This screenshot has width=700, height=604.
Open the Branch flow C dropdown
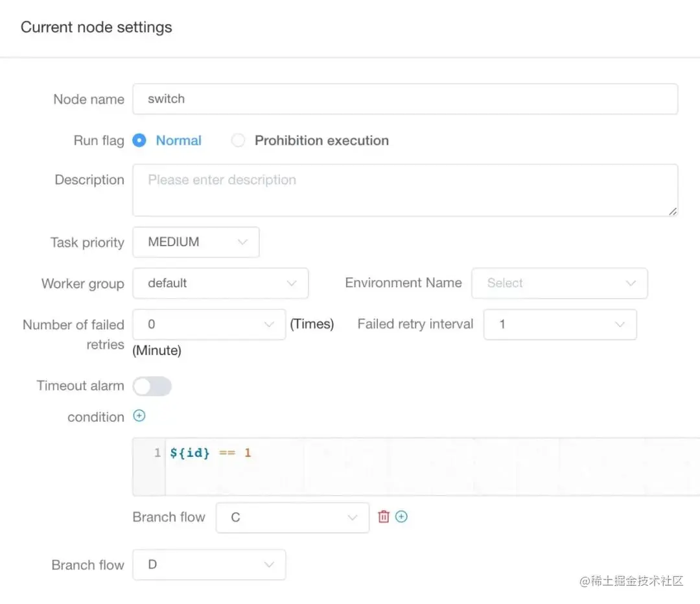292,517
